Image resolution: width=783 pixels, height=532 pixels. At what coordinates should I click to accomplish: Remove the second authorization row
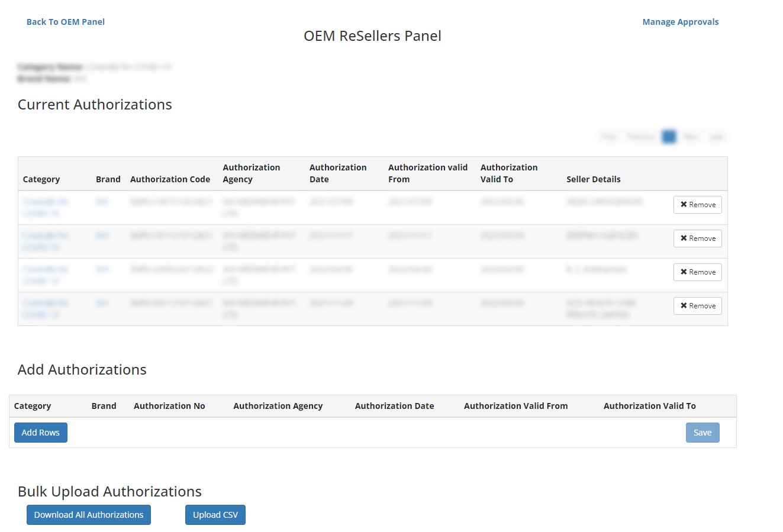pos(697,238)
